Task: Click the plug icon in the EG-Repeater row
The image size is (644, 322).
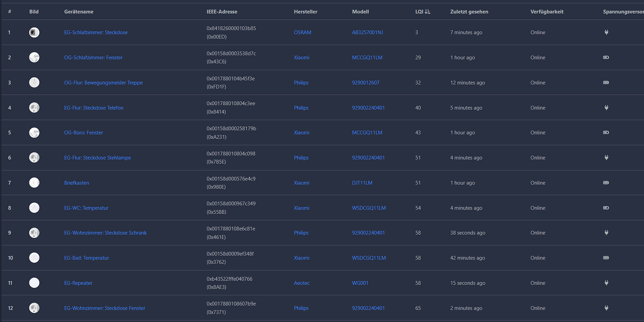Action: (x=606, y=283)
